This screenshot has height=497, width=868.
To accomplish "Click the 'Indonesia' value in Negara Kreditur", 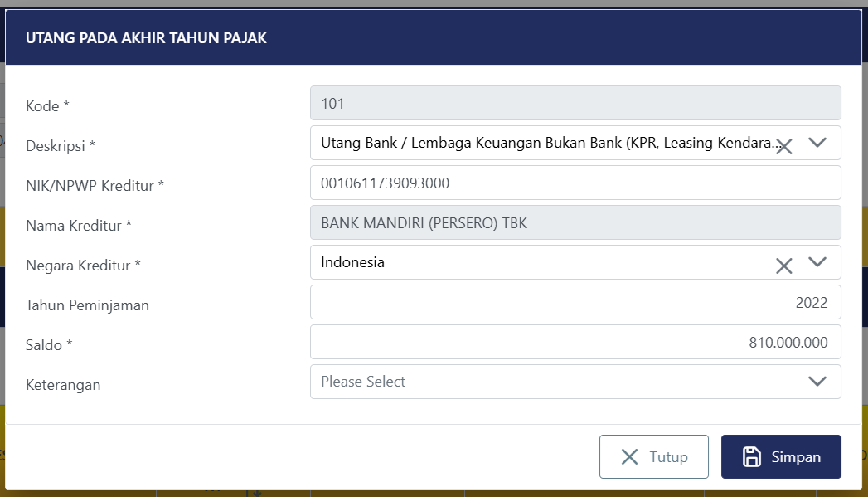I will (353, 262).
